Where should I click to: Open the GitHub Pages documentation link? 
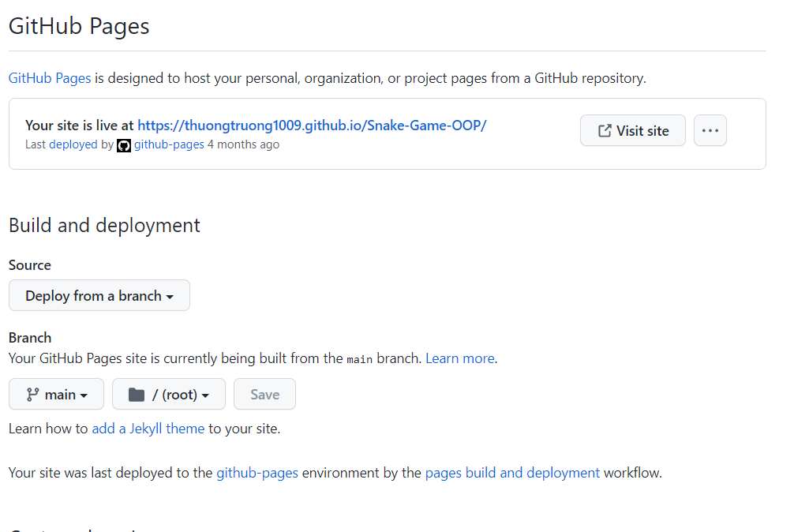(x=50, y=78)
